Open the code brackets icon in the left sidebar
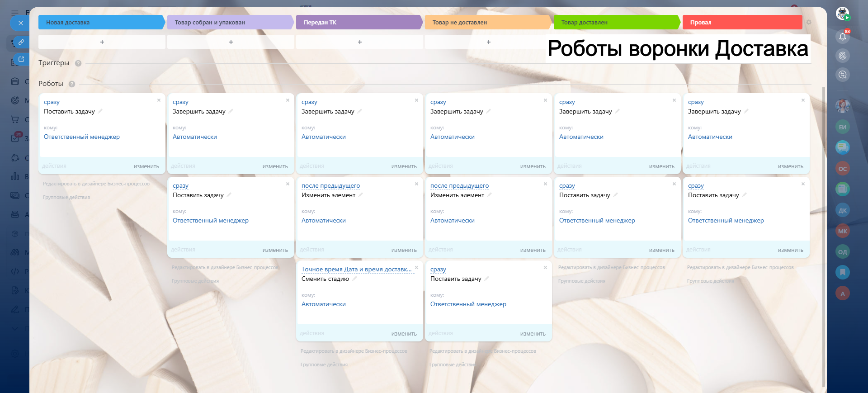The width and height of the screenshot is (868, 393). tap(15, 271)
